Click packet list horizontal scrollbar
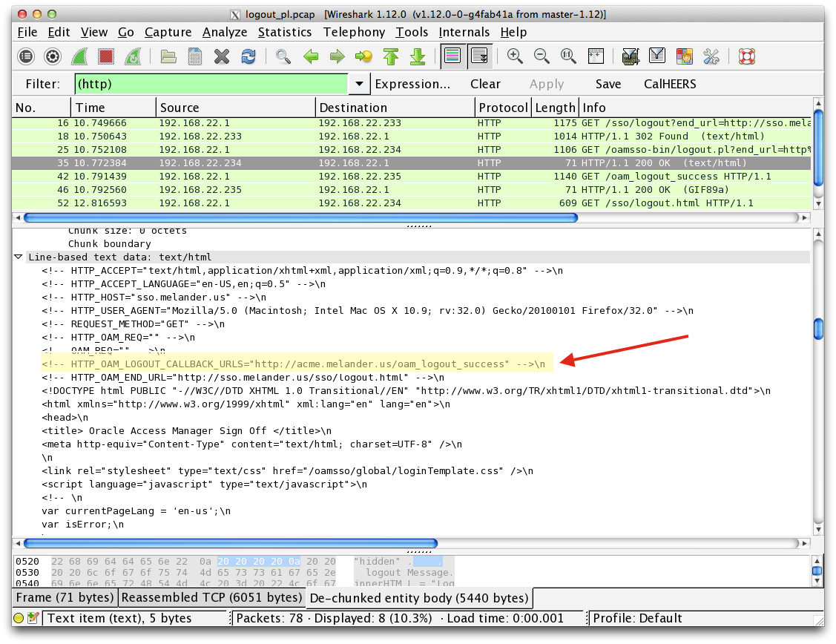The image size is (836, 644). coord(300,217)
